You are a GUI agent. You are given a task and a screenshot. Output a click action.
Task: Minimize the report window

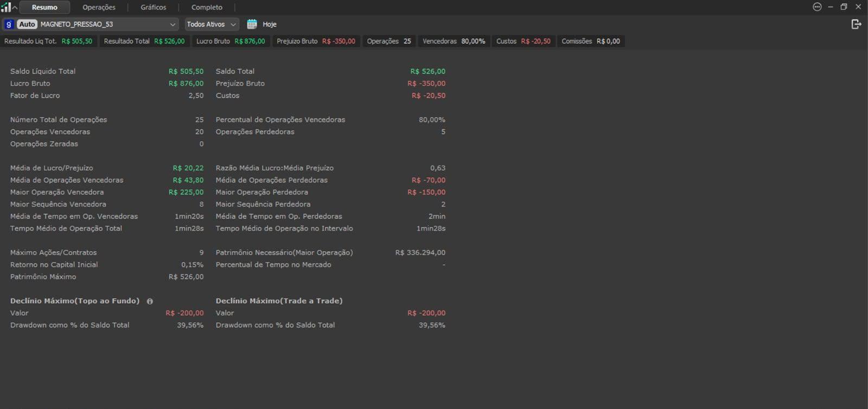coord(830,7)
